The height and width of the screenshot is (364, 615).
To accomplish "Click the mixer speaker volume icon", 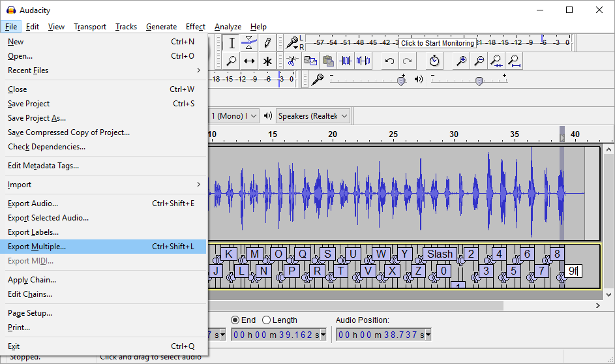I will coord(419,79).
